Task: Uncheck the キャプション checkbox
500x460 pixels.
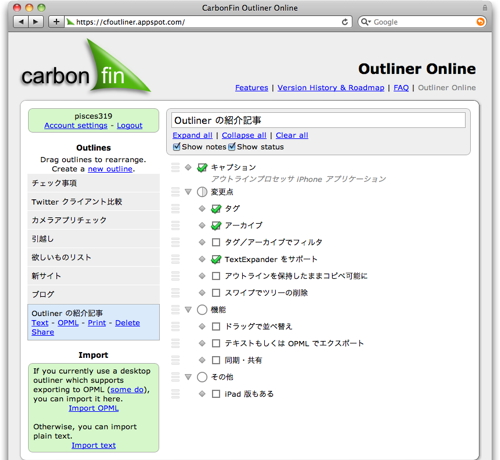Action: pyautogui.click(x=202, y=167)
